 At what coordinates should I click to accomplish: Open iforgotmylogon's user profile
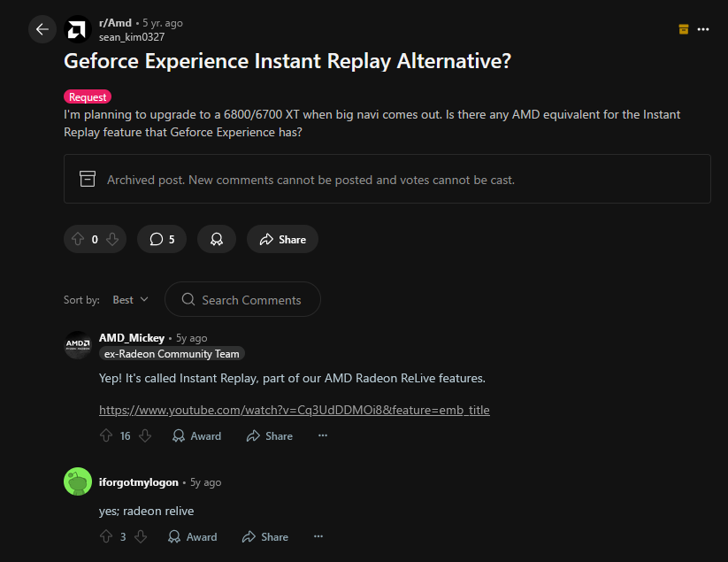(x=138, y=482)
